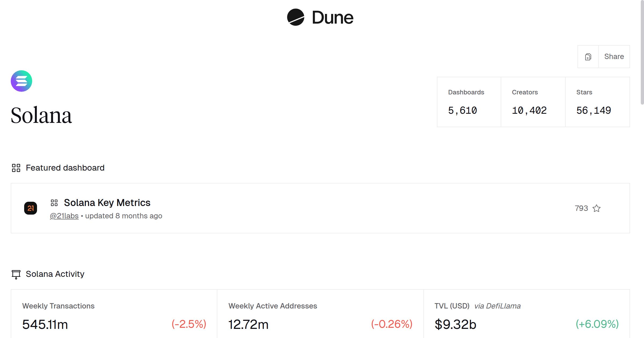Click the Dune logo icon
The image size is (644, 338).
click(295, 17)
